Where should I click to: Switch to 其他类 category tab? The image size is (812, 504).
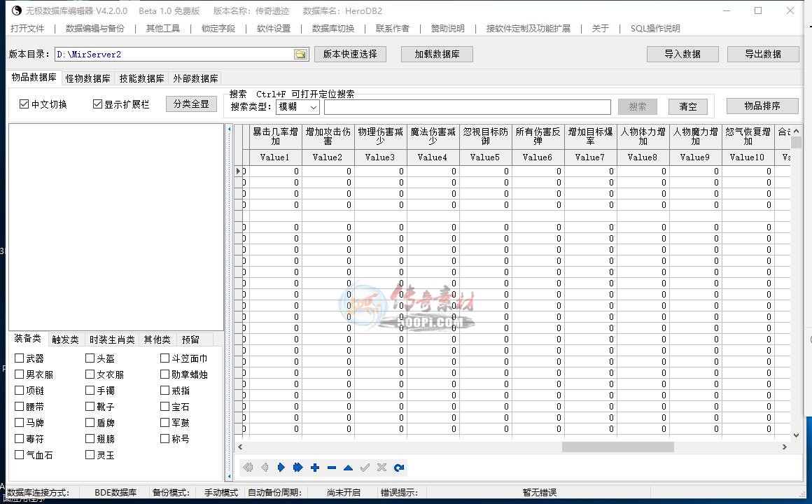point(157,339)
